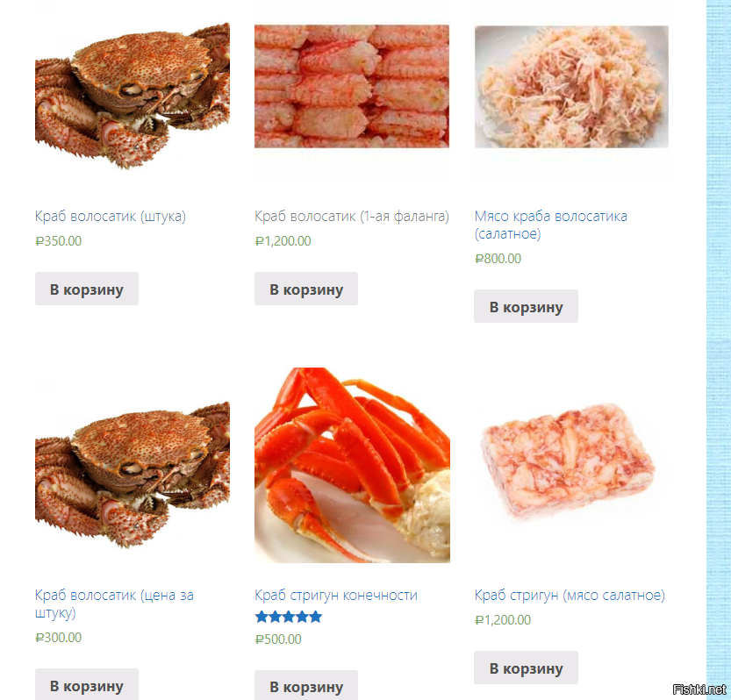Add Краб волосатик (штука) to cart
This screenshot has height=700, width=731.
tap(87, 289)
